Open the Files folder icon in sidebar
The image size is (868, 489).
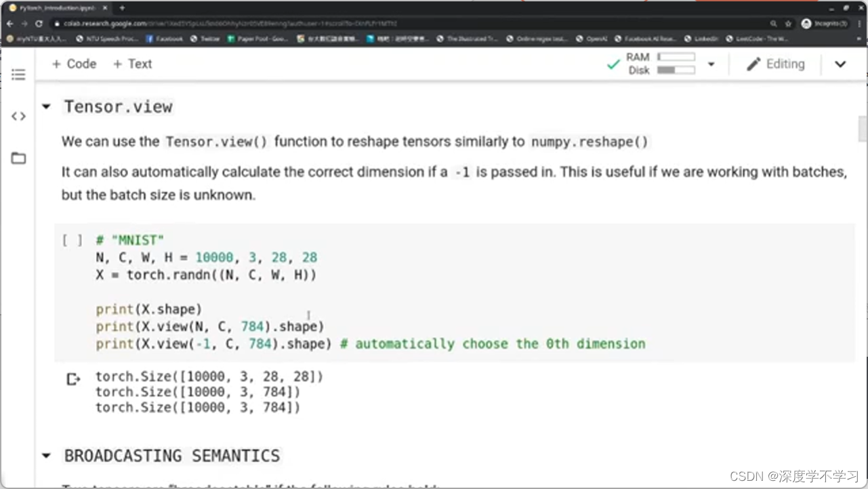18,159
